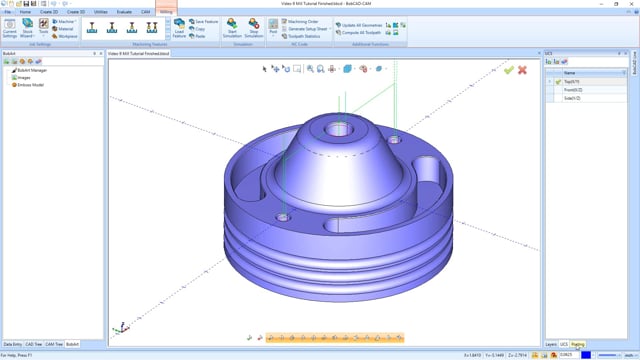640x360 pixels.
Task: Stop the running simulation
Action: click(x=253, y=28)
